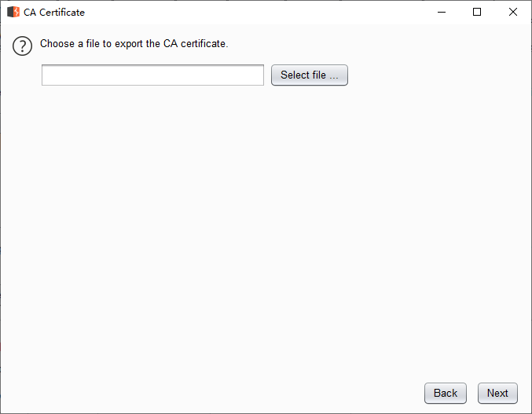Image resolution: width=532 pixels, height=414 pixels.
Task: Click the CA Certificate window title text
Action: pyautogui.click(x=54, y=13)
